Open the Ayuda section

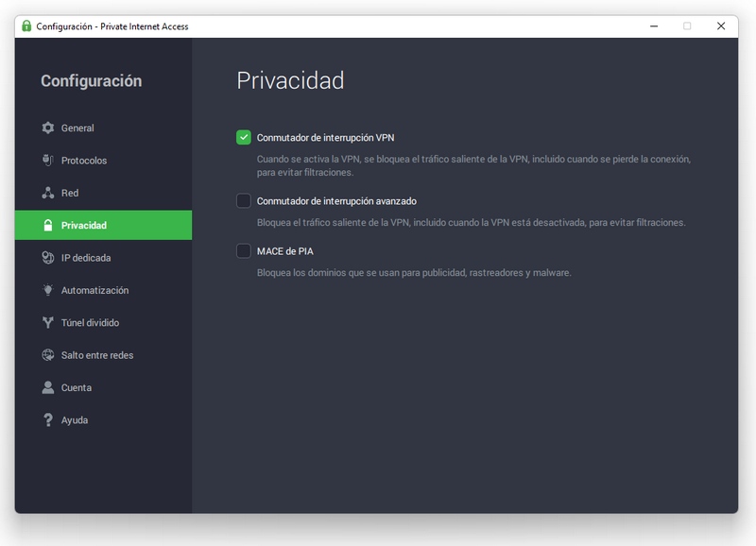tap(103, 419)
